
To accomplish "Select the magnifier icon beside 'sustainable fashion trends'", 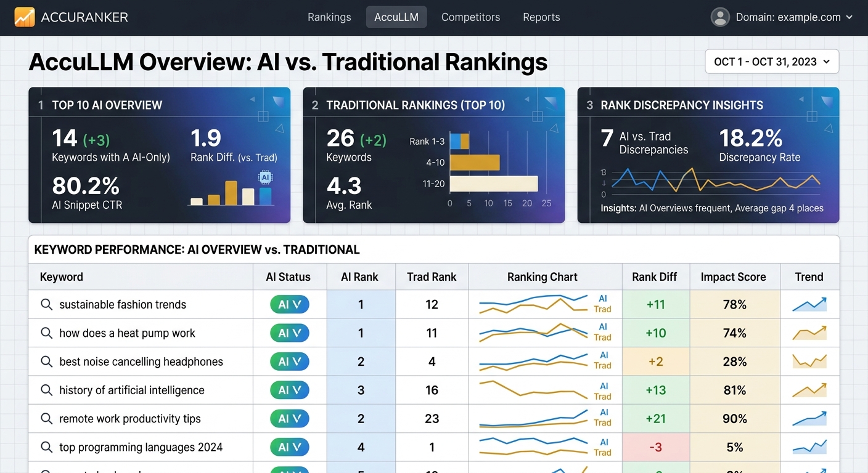I will coord(46,304).
